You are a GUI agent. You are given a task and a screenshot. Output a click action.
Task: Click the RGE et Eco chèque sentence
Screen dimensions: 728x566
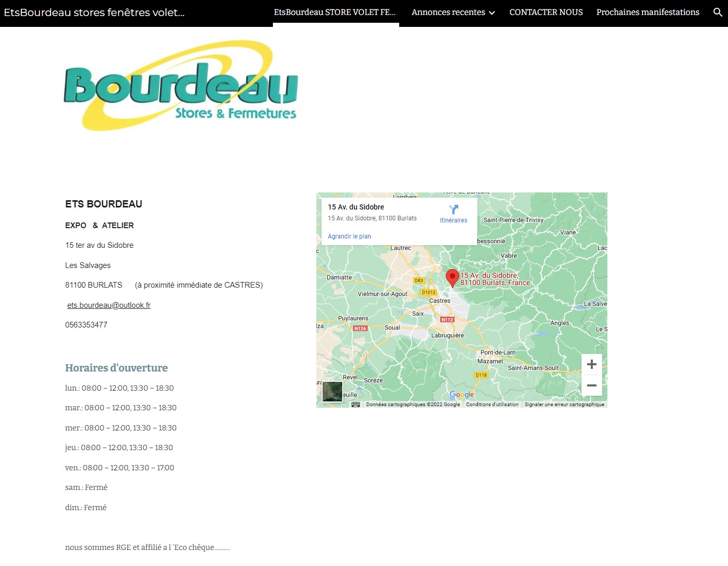tap(148, 547)
